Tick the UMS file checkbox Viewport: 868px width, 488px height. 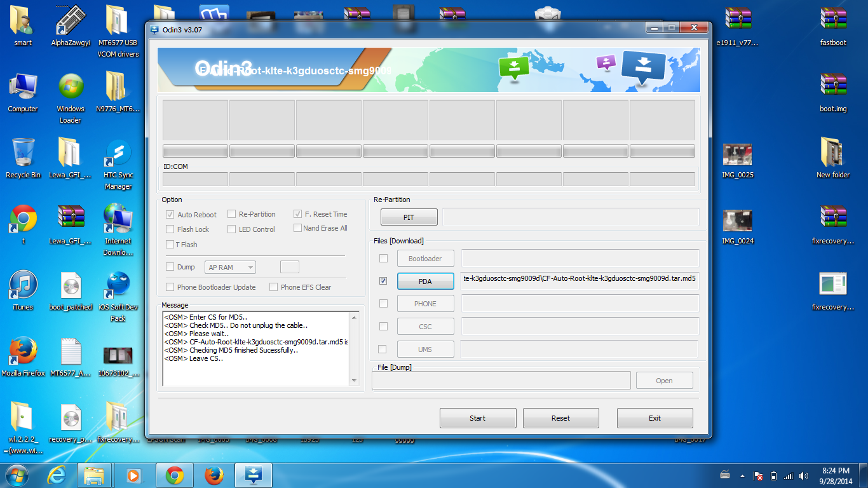[x=382, y=349]
